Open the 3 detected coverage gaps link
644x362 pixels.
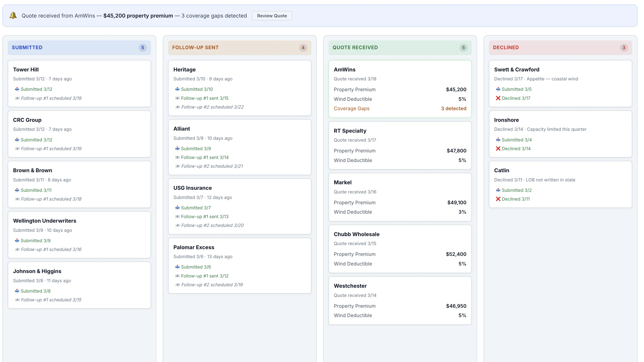[x=454, y=109]
